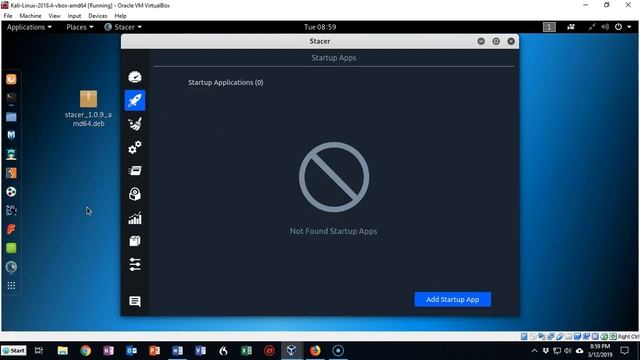Select stacer_1.0.9_amd64.deb file on desktop
This screenshot has height=360, width=640.
coord(88,108)
